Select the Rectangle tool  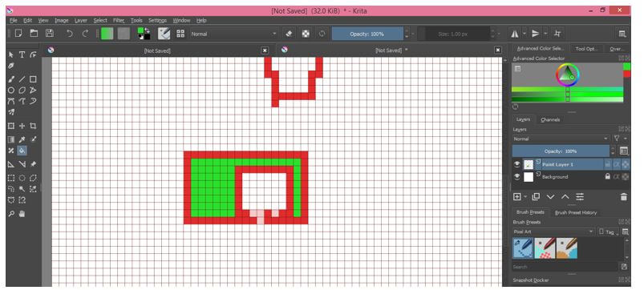click(x=33, y=79)
